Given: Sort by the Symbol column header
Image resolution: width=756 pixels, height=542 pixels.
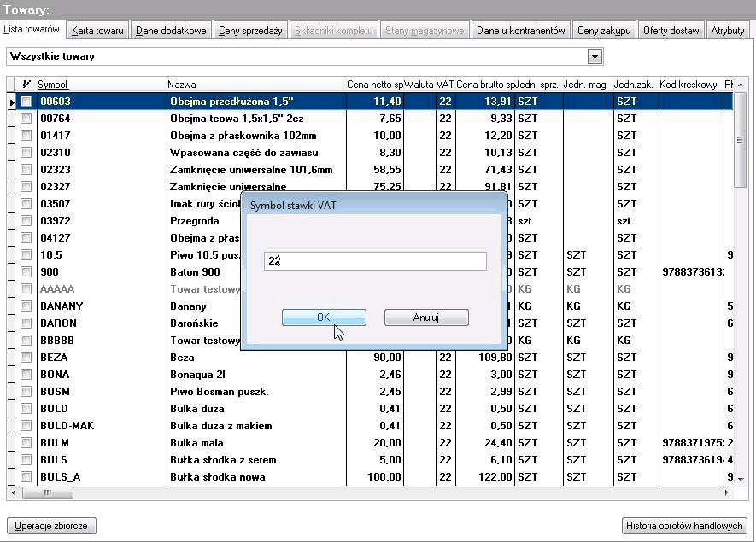Looking at the screenshot, I should [53, 85].
